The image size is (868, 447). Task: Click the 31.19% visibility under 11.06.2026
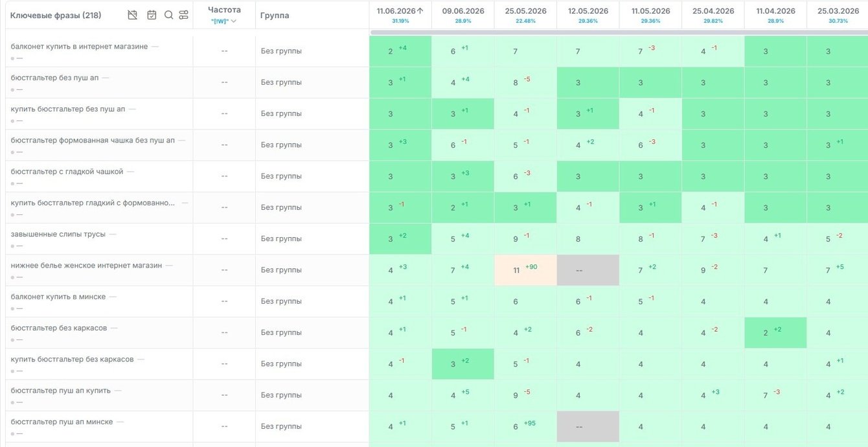400,21
